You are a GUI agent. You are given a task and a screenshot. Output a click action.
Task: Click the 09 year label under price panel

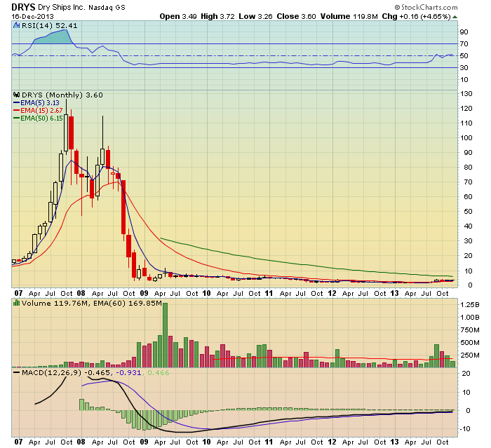[x=144, y=293]
